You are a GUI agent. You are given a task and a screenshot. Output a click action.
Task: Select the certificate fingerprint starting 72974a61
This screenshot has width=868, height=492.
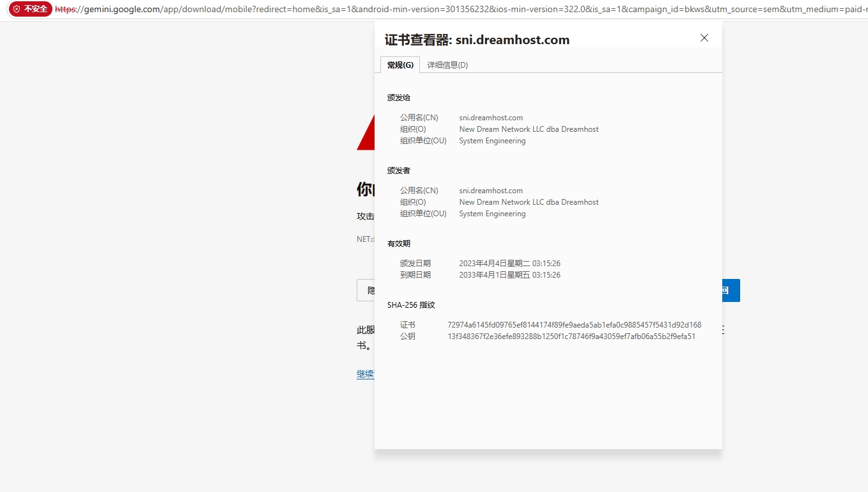tap(574, 325)
